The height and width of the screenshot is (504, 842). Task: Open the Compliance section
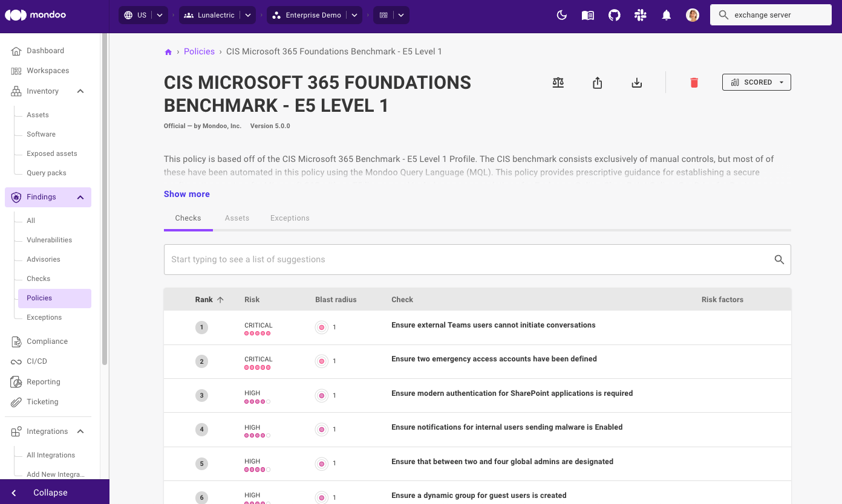point(46,341)
